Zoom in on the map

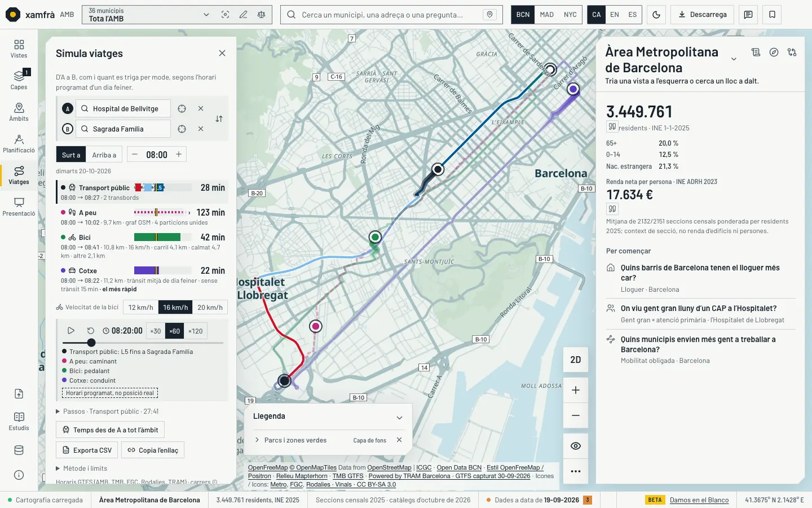click(576, 390)
